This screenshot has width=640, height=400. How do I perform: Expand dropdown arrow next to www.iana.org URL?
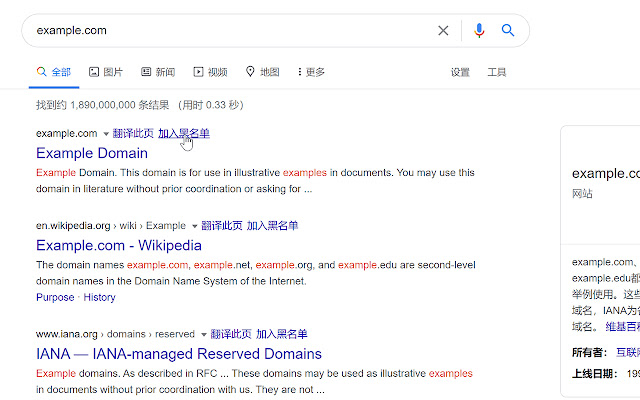tap(204, 335)
